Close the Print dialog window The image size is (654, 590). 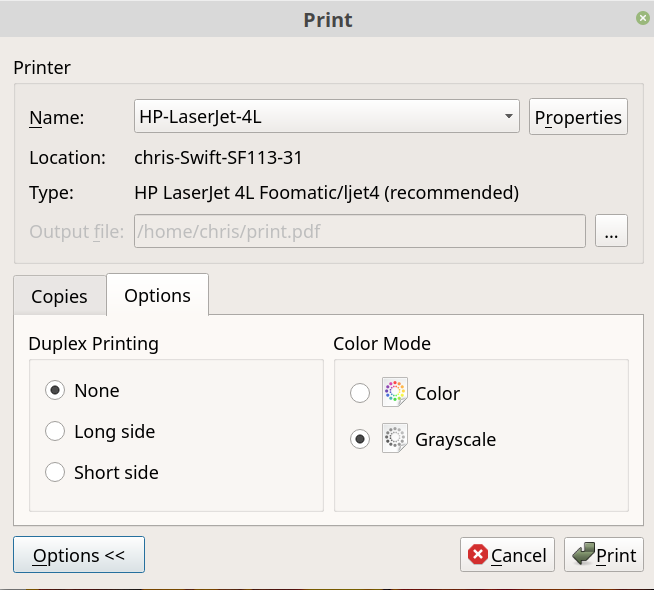pos(642,18)
